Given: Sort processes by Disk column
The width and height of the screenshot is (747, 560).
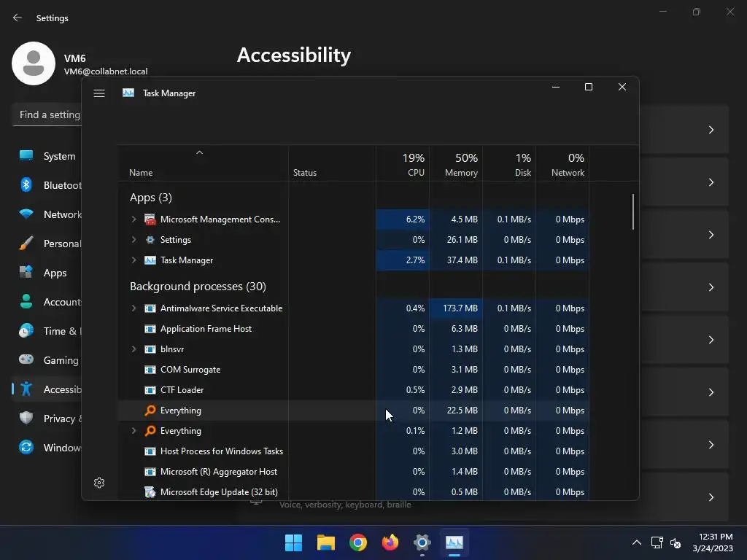Looking at the screenshot, I should [509, 163].
